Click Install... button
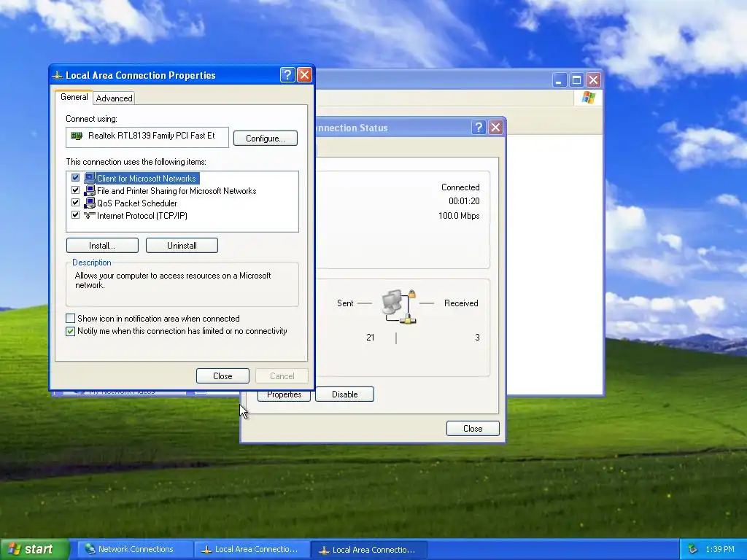 102,246
